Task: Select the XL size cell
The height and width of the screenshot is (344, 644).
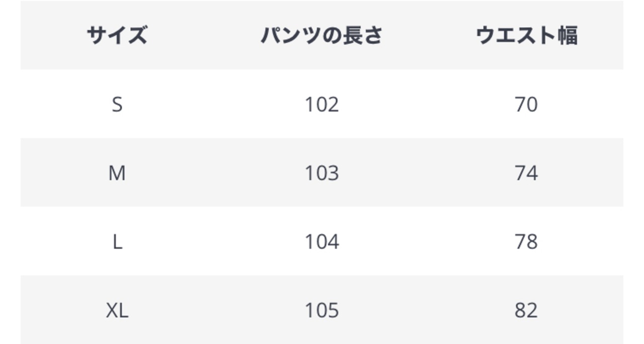Action: pos(117,311)
